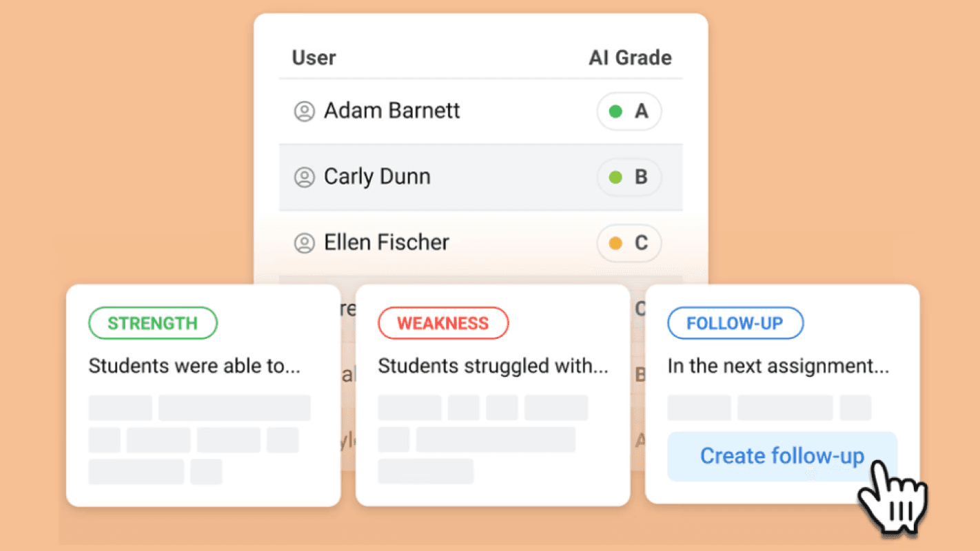Select the FOLLOW-UP tag label
Screen dimensions: 980x551
pos(735,323)
